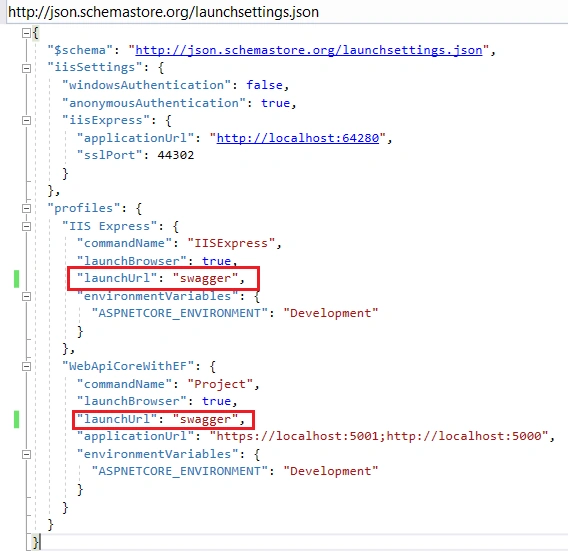Open the $schema launchsettings.json link

tap(309, 50)
